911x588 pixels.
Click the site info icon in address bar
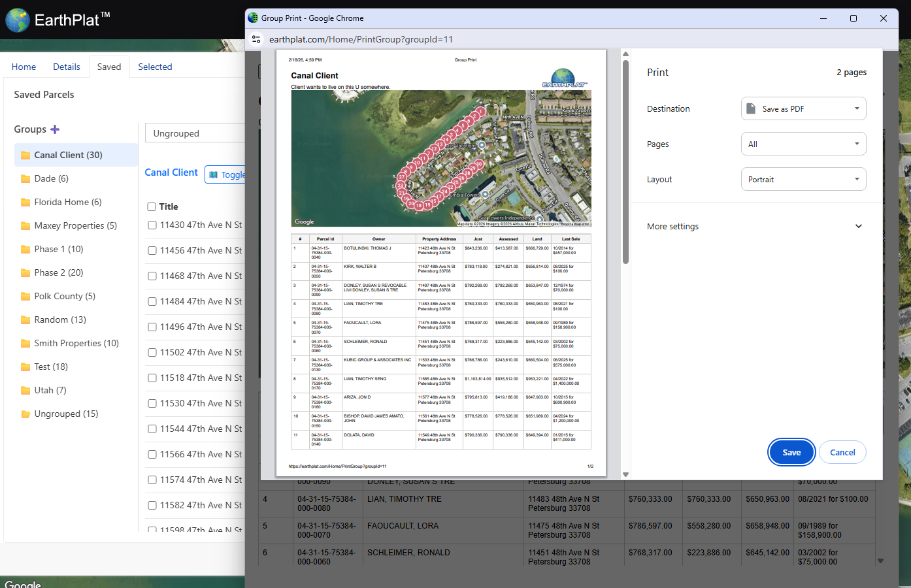pyautogui.click(x=257, y=39)
